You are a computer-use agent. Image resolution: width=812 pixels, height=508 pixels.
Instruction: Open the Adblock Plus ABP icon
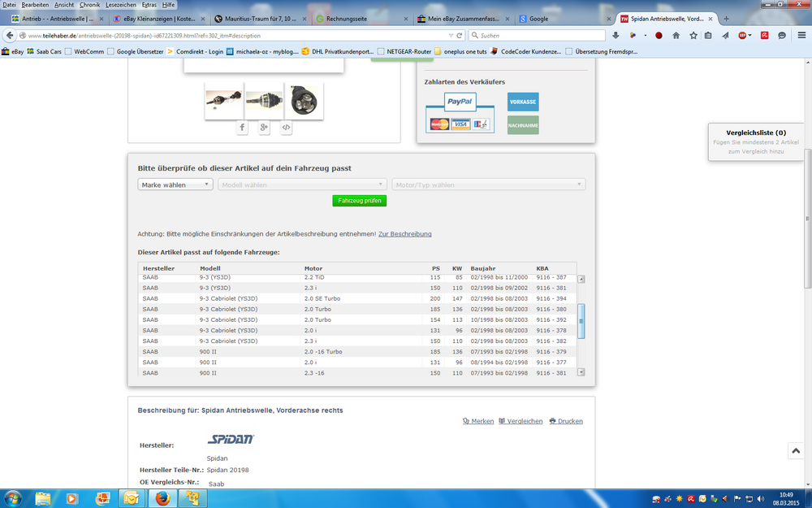[x=742, y=35]
